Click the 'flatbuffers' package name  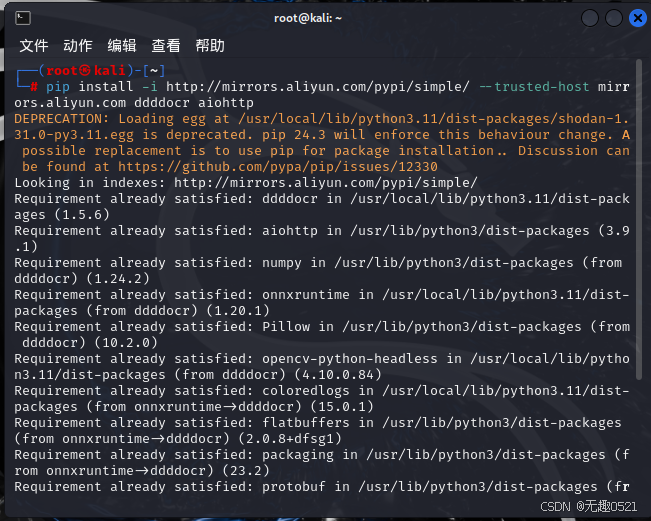pyautogui.click(x=306, y=423)
